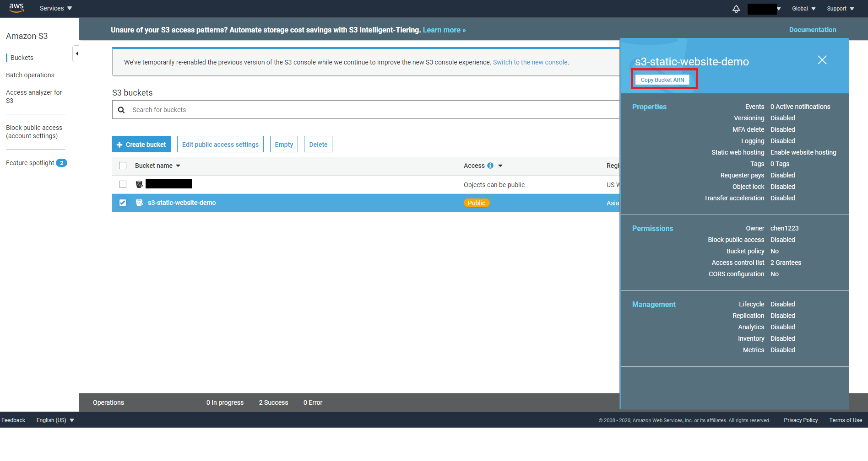Click the Empty button
Image resolution: width=868 pixels, height=461 pixels.
tap(284, 145)
